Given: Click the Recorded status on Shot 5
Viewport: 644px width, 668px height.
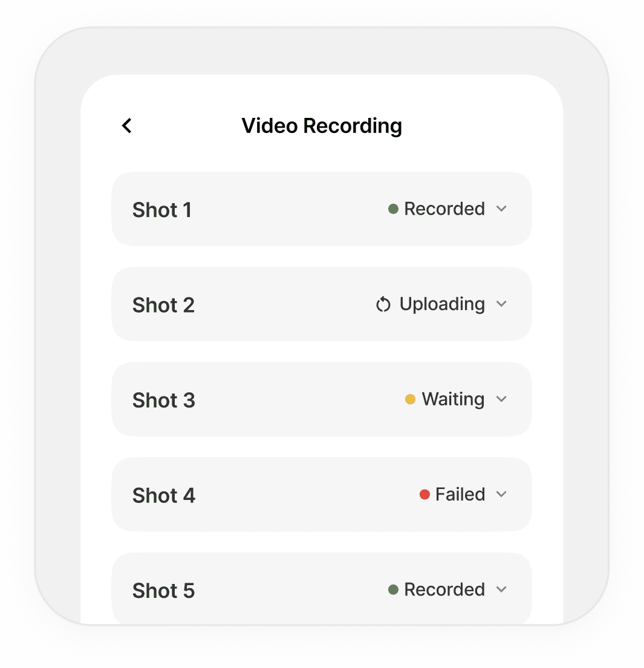Looking at the screenshot, I should pyautogui.click(x=444, y=589).
